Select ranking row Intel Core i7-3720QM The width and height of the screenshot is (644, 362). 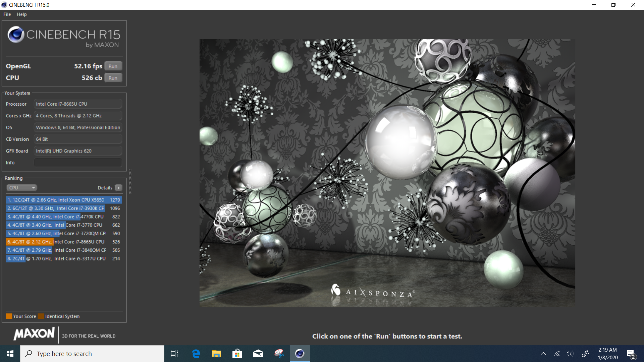pyautogui.click(x=64, y=233)
